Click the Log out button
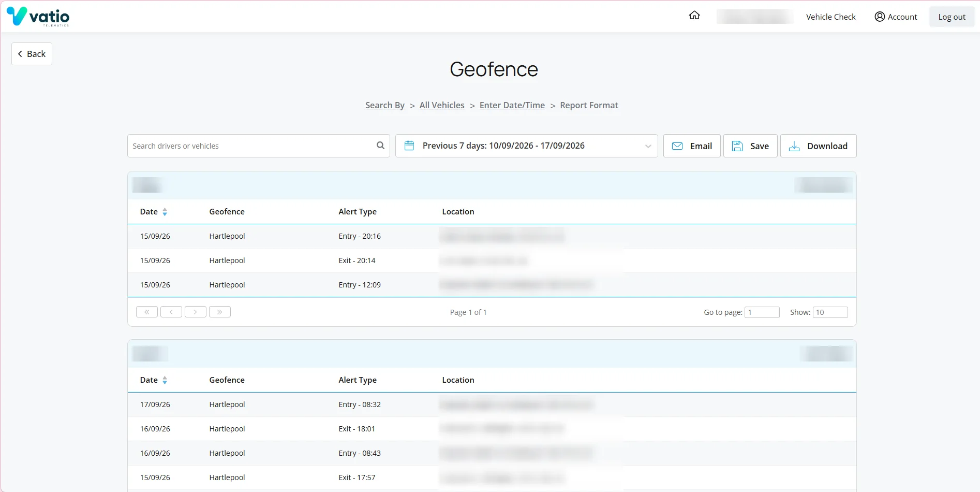The width and height of the screenshot is (980, 492). click(952, 17)
